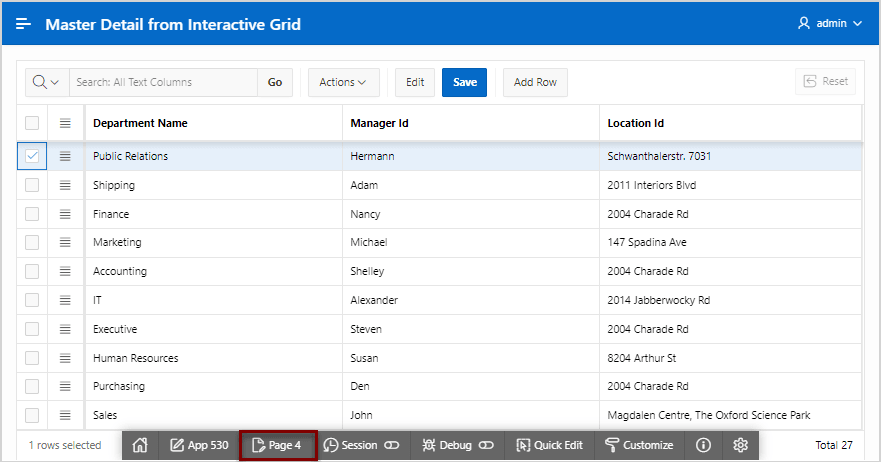Image resolution: width=881 pixels, height=462 pixels.
Task: Select the 8204 Arthur St cell
Action: pyautogui.click(x=730, y=358)
